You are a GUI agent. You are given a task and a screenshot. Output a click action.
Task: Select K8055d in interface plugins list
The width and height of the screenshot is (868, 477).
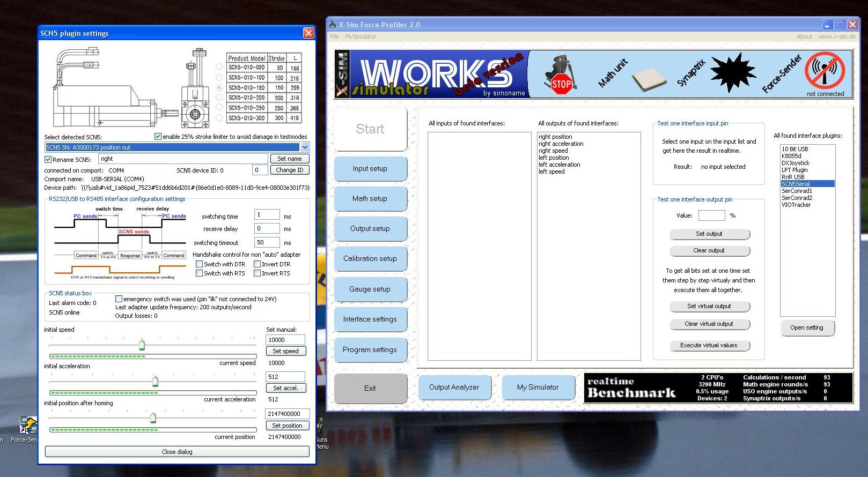[x=807, y=156]
